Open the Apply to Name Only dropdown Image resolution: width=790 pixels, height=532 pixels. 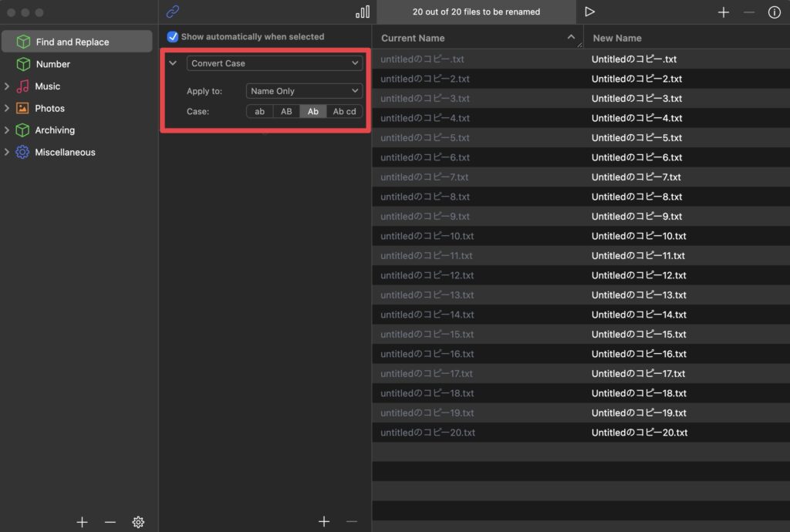(x=304, y=91)
